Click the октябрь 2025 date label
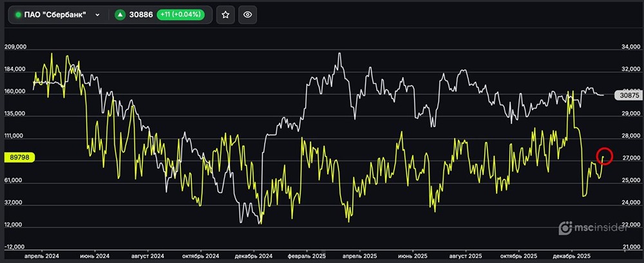 pyautogui.click(x=518, y=256)
